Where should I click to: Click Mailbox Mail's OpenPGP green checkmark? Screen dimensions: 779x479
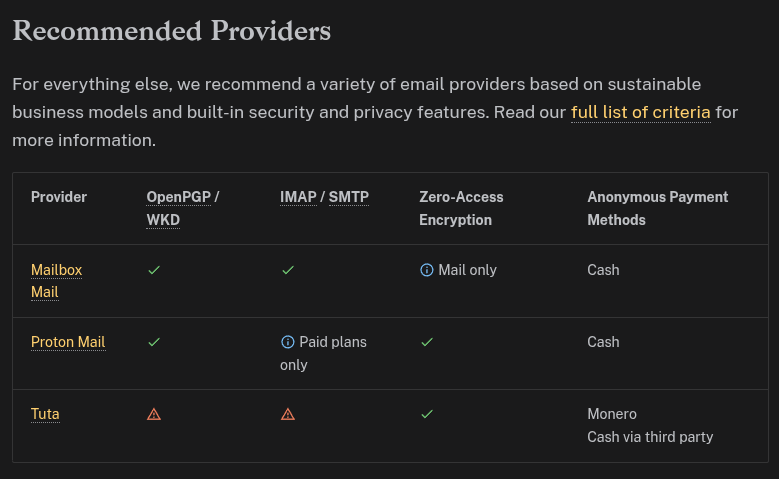tap(154, 270)
